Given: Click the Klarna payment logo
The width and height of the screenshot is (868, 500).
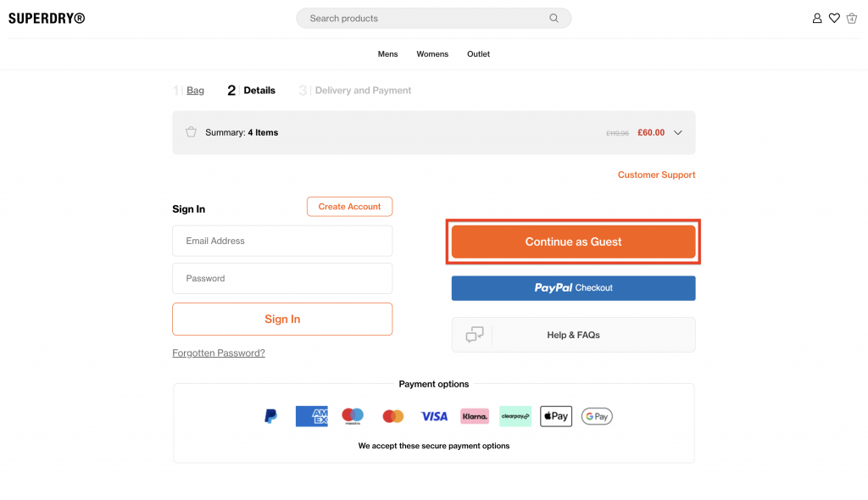Looking at the screenshot, I should click(475, 416).
